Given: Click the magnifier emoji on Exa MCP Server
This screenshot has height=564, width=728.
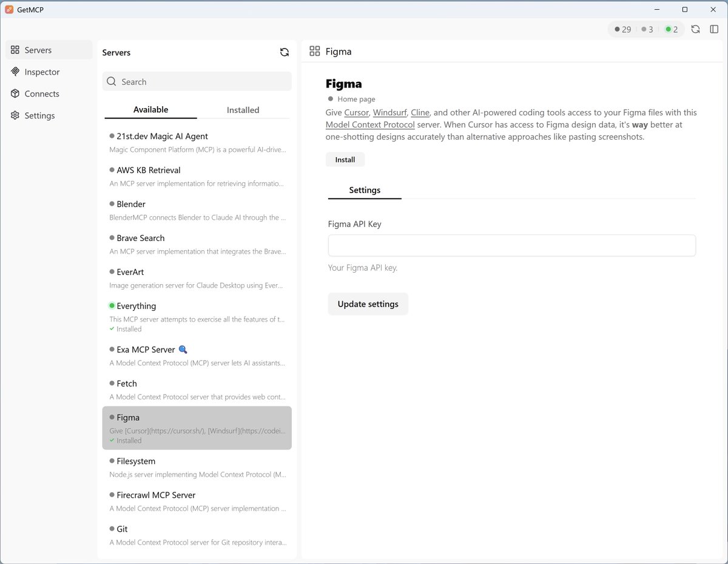Looking at the screenshot, I should point(183,349).
